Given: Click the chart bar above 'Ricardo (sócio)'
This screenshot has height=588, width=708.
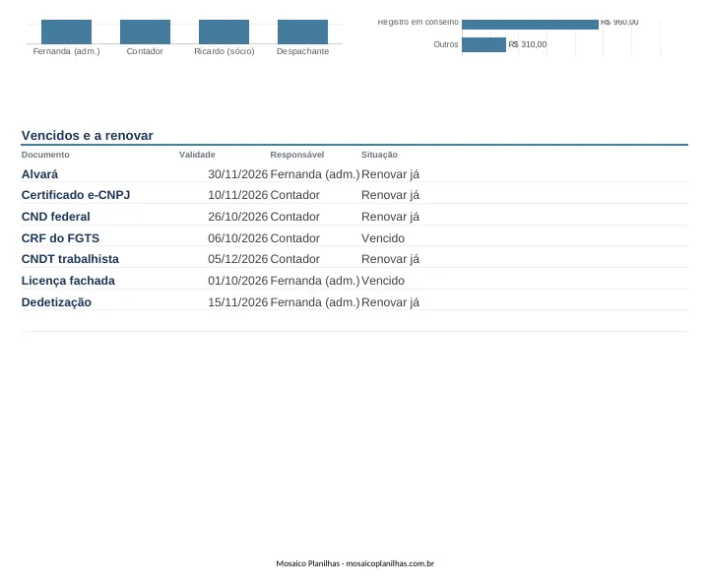Looking at the screenshot, I should [x=224, y=32].
